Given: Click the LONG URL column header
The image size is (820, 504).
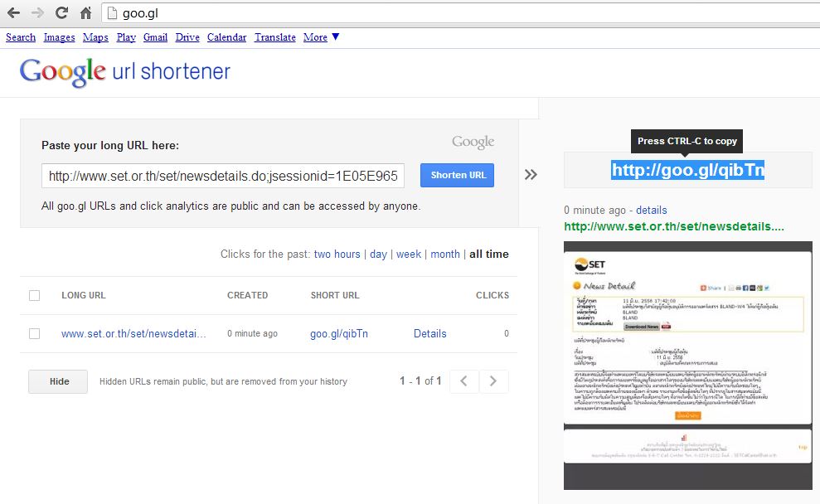Looking at the screenshot, I should pos(84,295).
